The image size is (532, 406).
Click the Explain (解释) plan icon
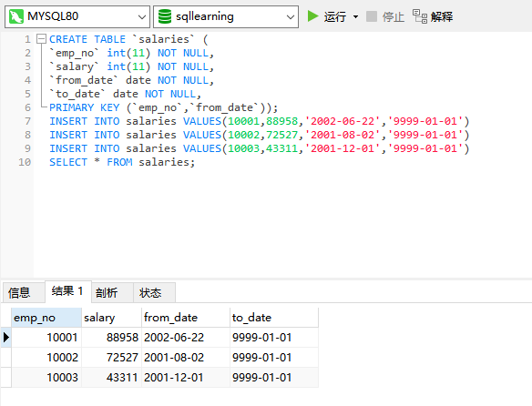pos(420,16)
